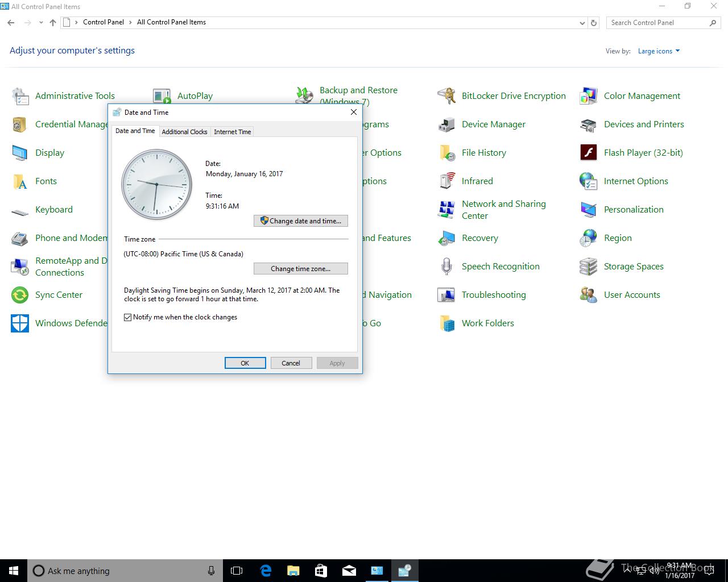Open the Sync Center icon
This screenshot has height=582, width=728.
[x=20, y=295]
